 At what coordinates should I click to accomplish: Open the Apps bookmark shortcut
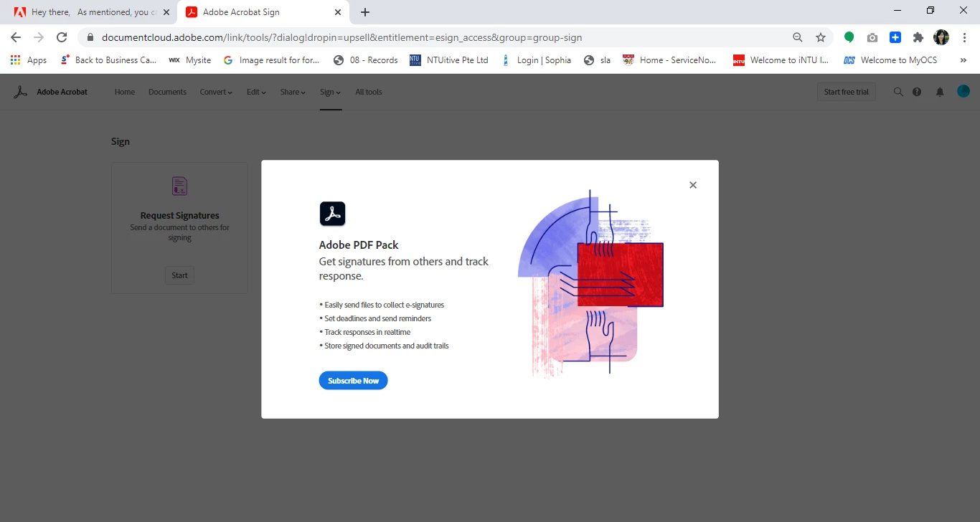click(29, 60)
